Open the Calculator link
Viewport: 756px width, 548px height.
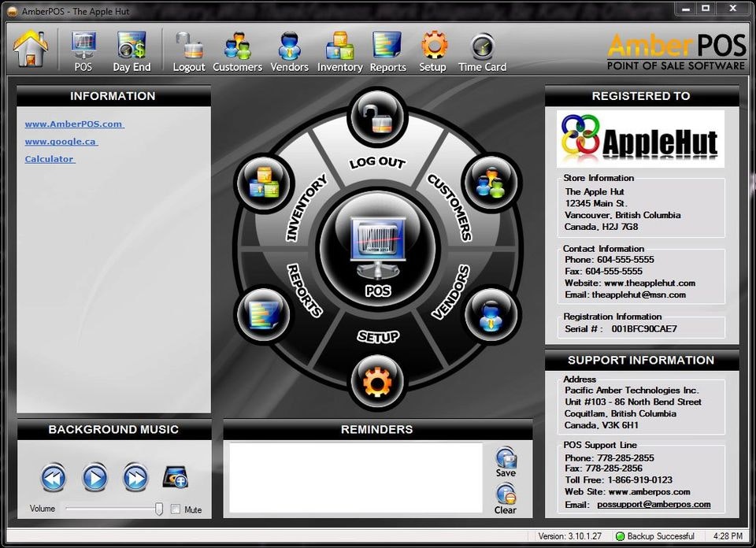pyautogui.click(x=50, y=158)
